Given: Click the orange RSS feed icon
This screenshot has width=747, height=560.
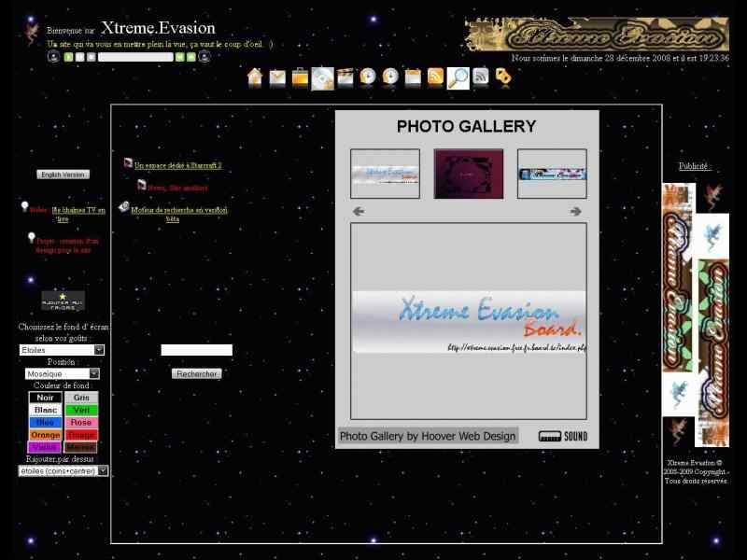Looking at the screenshot, I should 435,77.
